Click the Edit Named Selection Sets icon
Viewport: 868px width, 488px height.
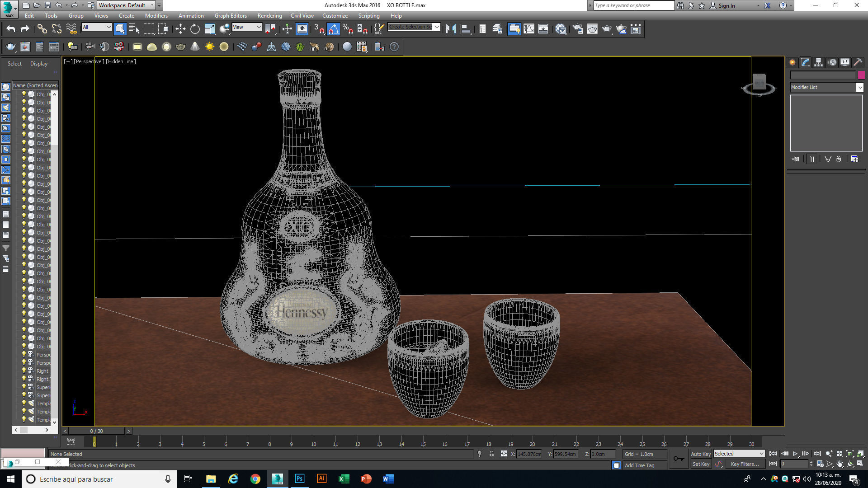pos(379,29)
